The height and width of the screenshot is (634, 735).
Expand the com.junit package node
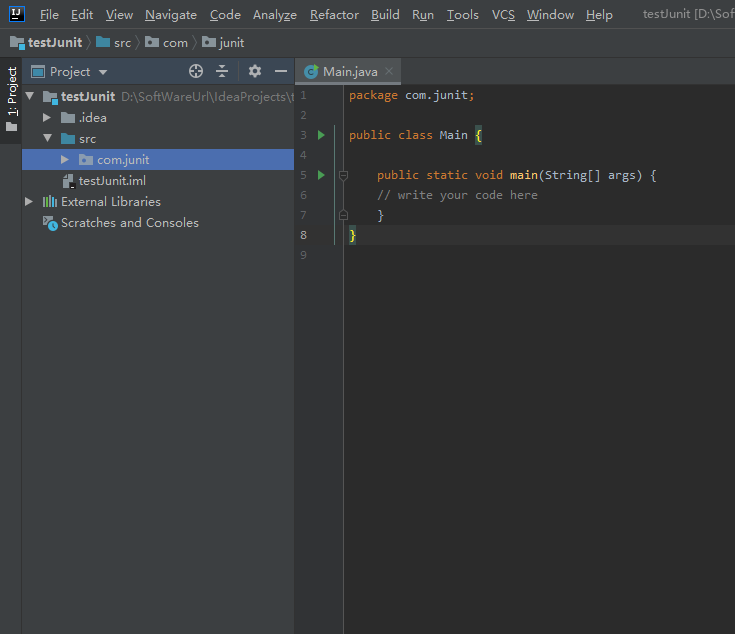click(65, 160)
